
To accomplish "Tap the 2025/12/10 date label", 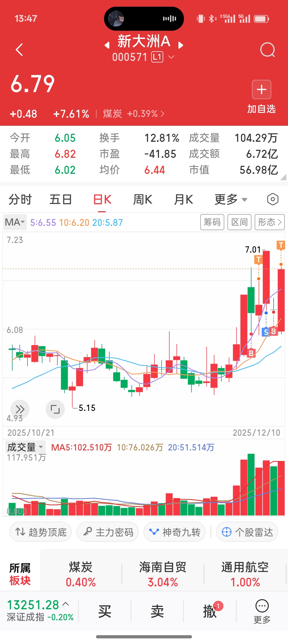I will 257,433.
